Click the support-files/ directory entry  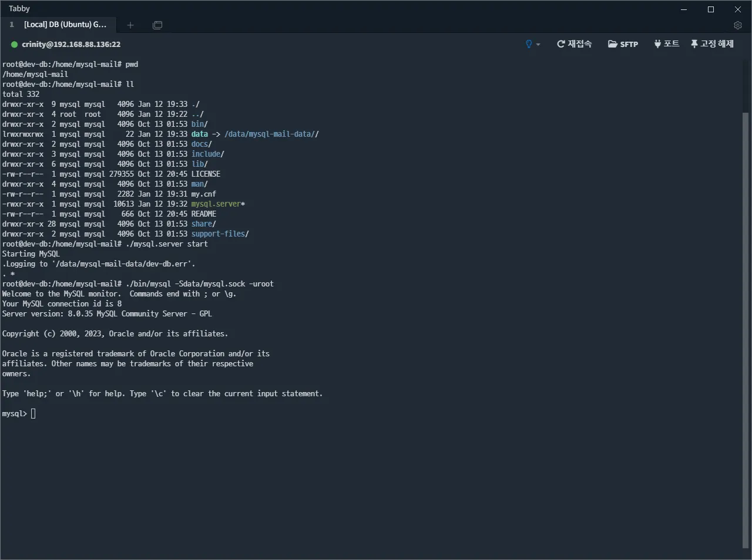click(220, 234)
